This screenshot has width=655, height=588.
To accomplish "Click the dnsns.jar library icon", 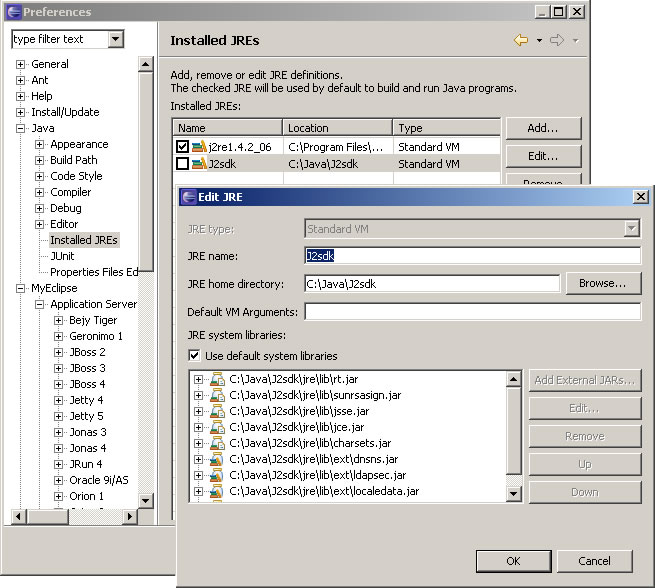I will click(x=216, y=459).
